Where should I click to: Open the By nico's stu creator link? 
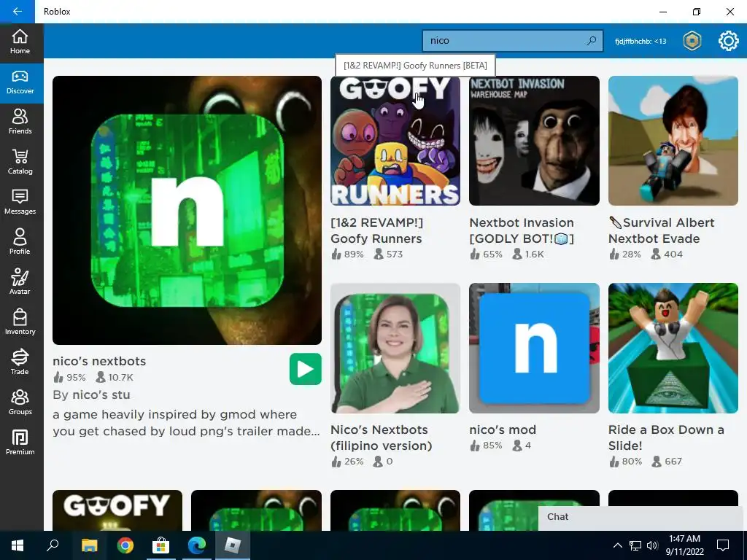click(x=91, y=394)
